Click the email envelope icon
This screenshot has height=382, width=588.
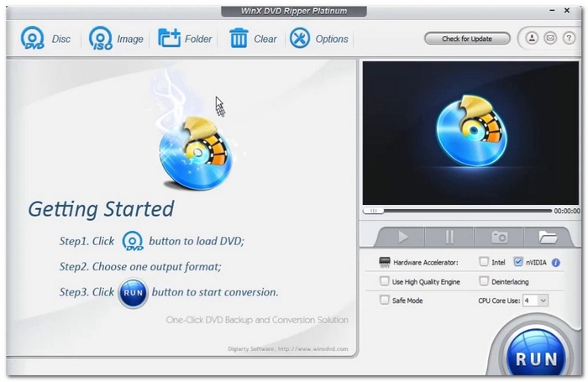click(550, 38)
